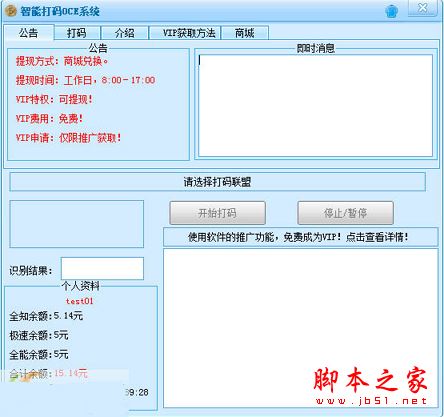Click the captcha image preview box

coord(77,224)
